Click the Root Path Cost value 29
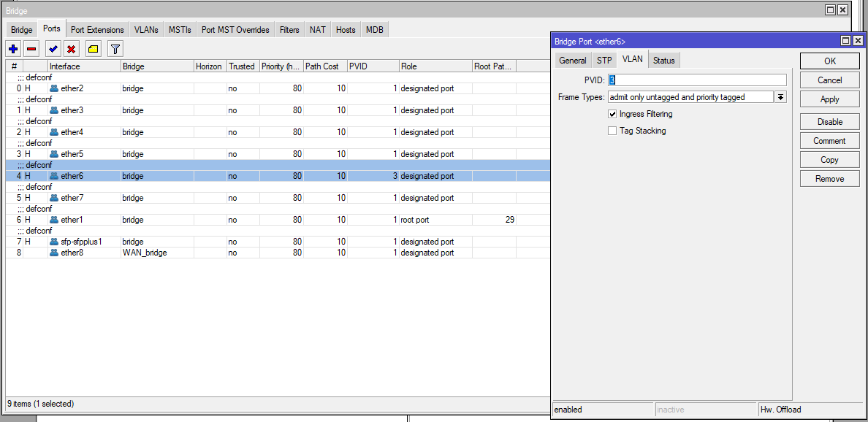868x422 pixels. pos(509,220)
